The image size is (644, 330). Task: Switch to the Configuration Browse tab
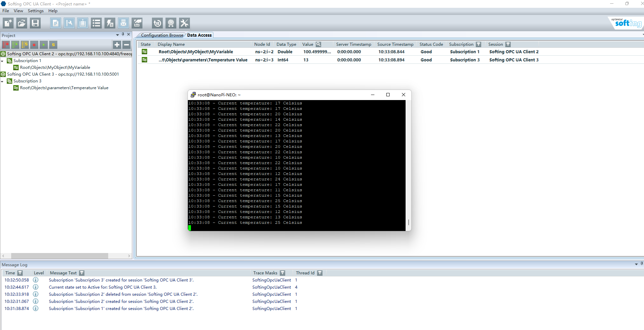162,35
